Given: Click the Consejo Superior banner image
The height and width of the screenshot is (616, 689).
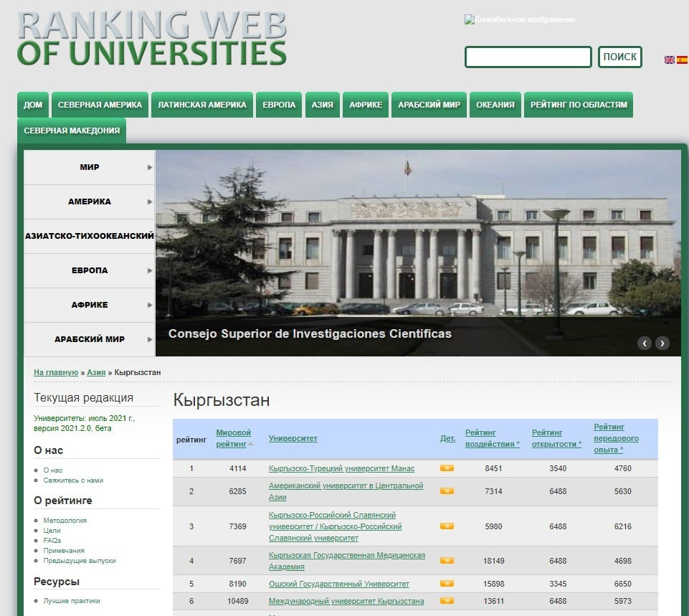Looking at the screenshot, I should [x=417, y=244].
